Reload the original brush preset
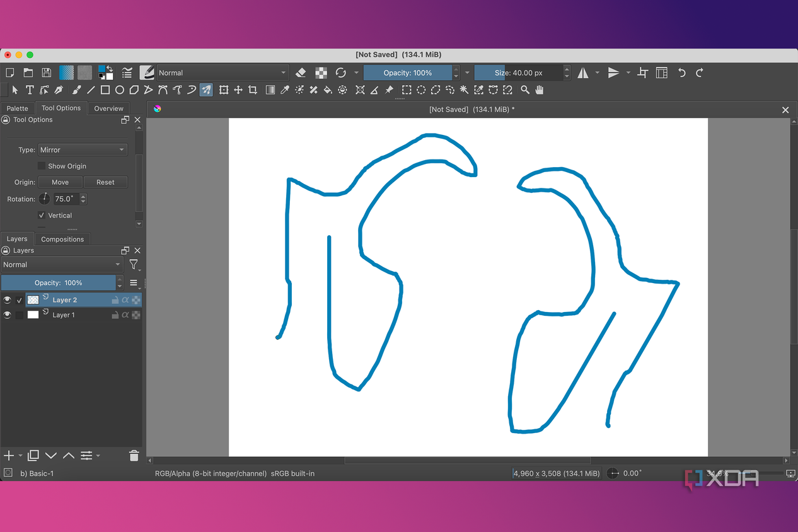798x532 pixels. click(341, 73)
